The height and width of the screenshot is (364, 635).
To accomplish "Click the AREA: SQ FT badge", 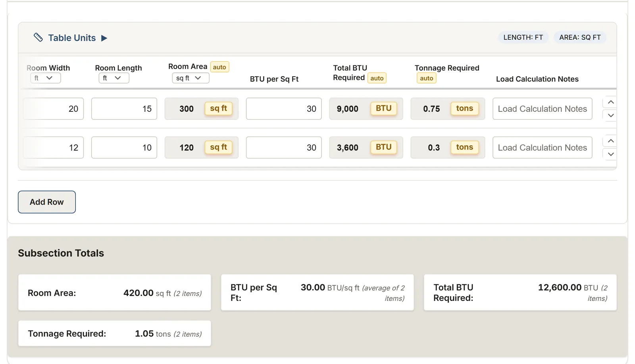I will click(x=580, y=37).
